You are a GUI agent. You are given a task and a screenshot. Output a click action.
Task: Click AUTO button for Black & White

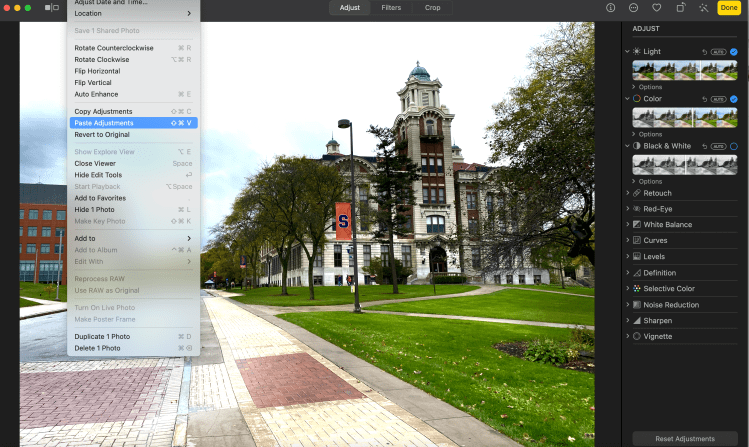click(718, 146)
